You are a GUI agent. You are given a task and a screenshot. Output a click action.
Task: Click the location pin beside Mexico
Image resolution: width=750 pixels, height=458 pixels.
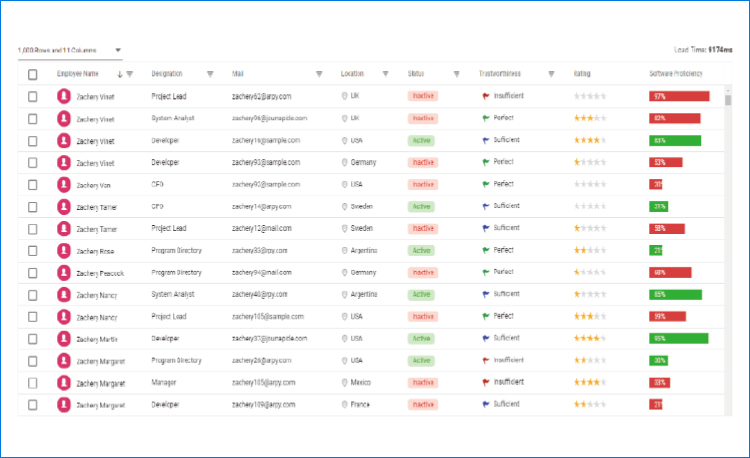click(x=344, y=382)
